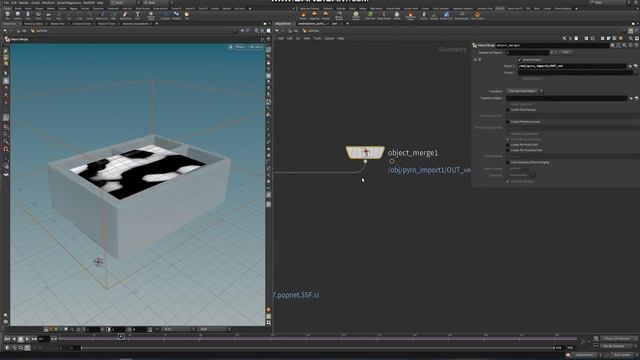Image resolution: width=640 pixels, height=360 pixels.
Task: Open the parameter panel gear menu
Action: [x=612, y=45]
